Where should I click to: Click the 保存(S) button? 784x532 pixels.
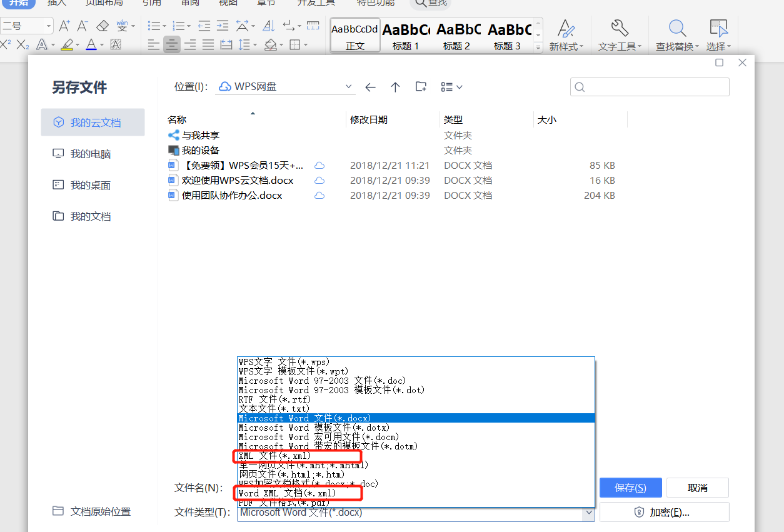tap(630, 488)
